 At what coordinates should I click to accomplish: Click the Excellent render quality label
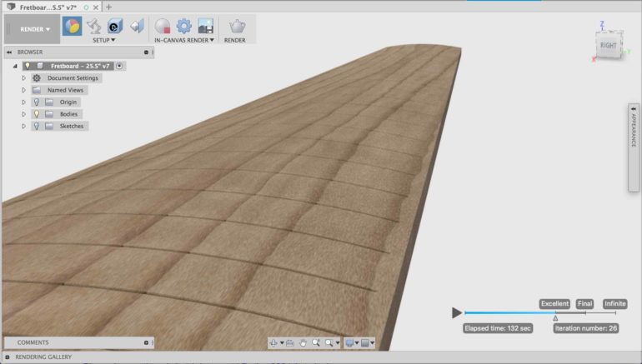coord(554,304)
